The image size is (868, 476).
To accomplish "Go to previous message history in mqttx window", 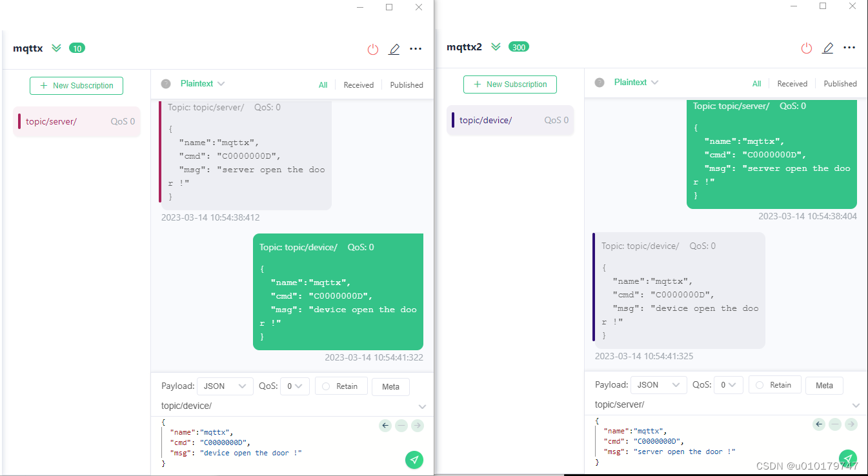I will pyautogui.click(x=385, y=425).
